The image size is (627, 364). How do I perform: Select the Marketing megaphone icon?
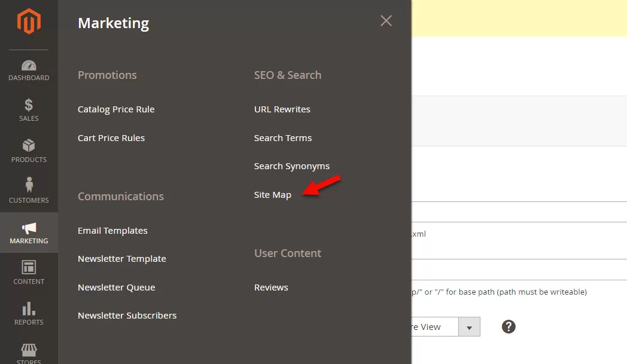(29, 228)
